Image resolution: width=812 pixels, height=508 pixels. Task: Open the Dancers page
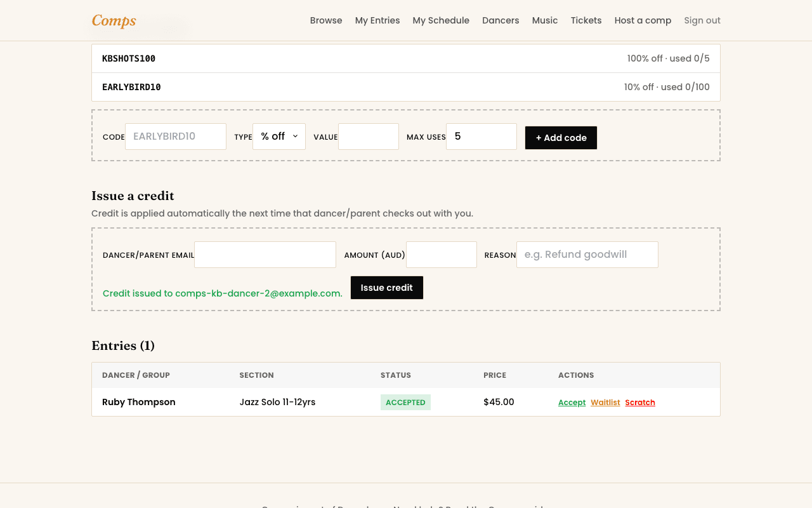tap(501, 20)
